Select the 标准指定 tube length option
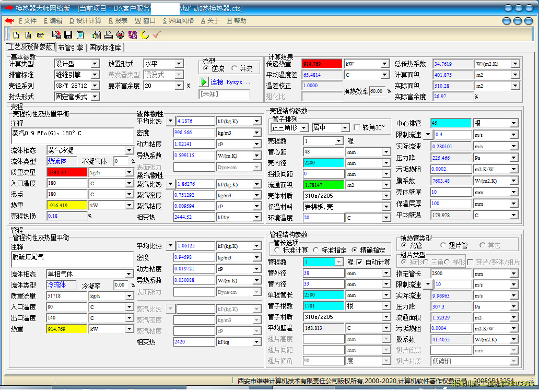This screenshot has height=392, width=539. click(x=315, y=250)
